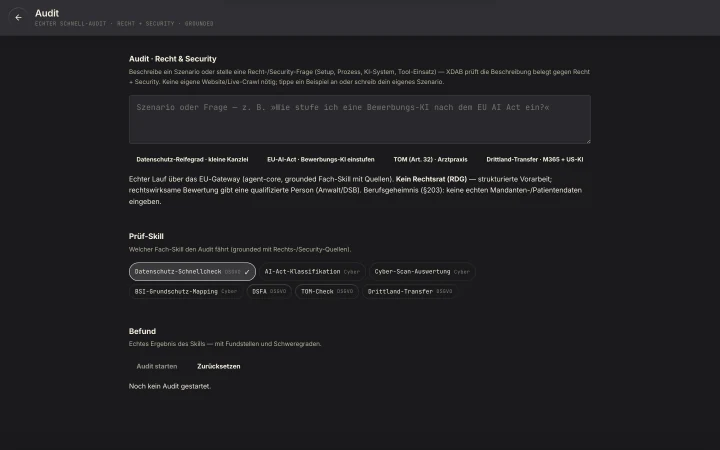Click 'Noch kein Audit gestartet.' status text
The image size is (720, 450).
pyautogui.click(x=170, y=386)
